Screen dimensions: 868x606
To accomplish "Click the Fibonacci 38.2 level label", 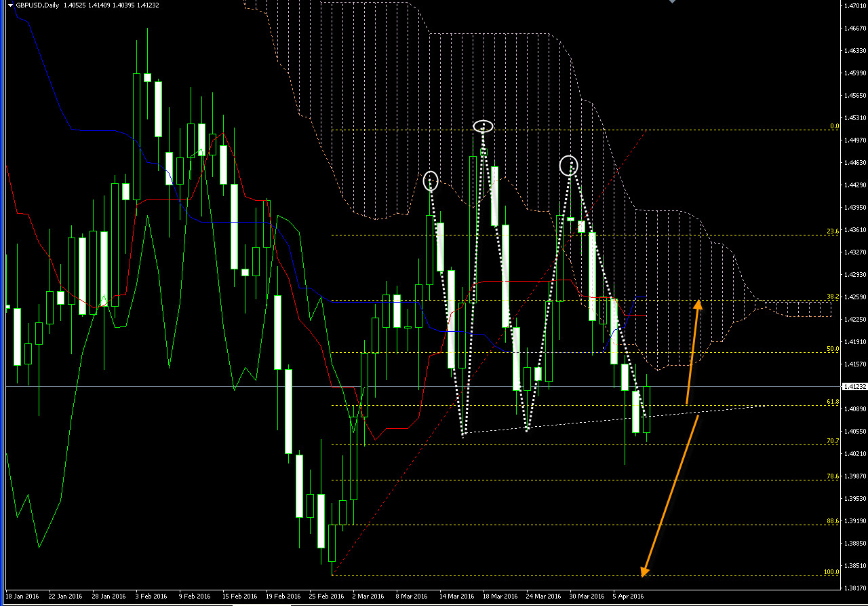I will pos(833,297).
